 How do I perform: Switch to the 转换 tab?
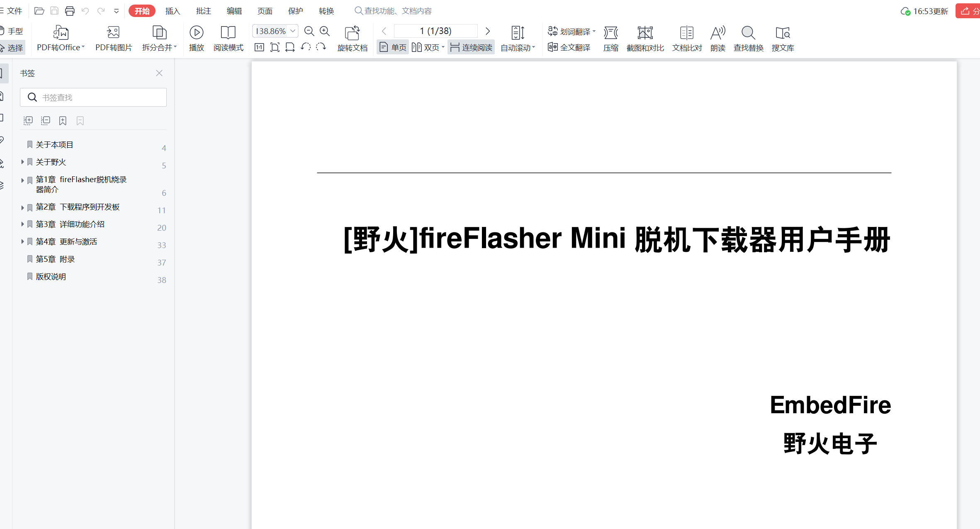(326, 11)
